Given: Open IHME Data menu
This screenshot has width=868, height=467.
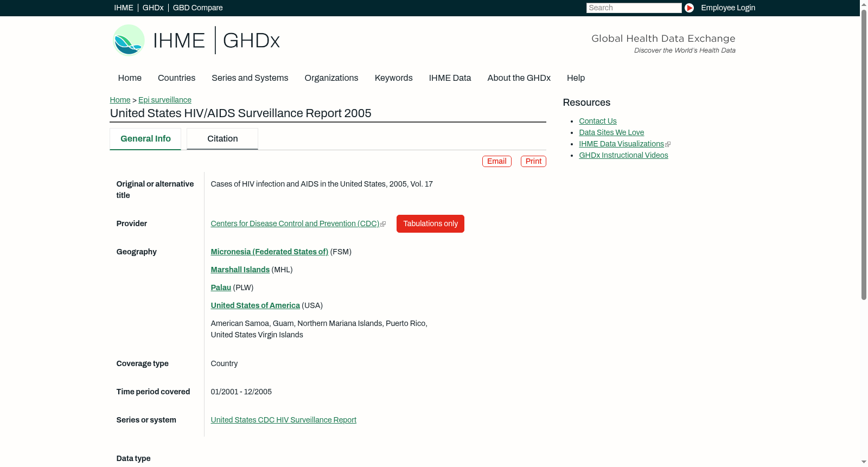Looking at the screenshot, I should pos(450,78).
